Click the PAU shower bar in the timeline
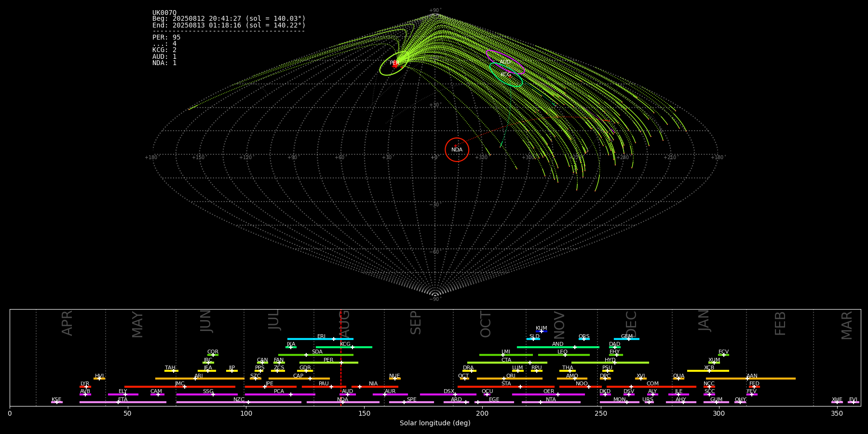Image resolution: width=868 pixels, height=434 pixels. pos(324,387)
